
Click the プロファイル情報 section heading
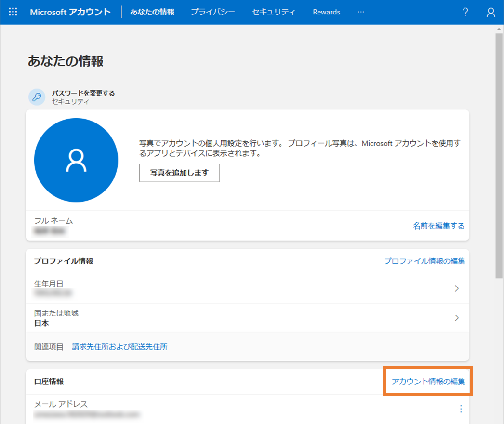coord(63,261)
